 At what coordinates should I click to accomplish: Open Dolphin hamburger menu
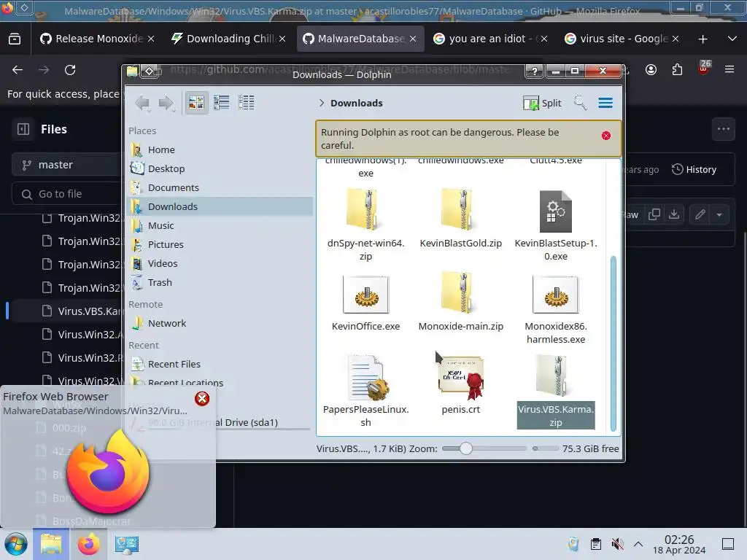click(x=605, y=103)
